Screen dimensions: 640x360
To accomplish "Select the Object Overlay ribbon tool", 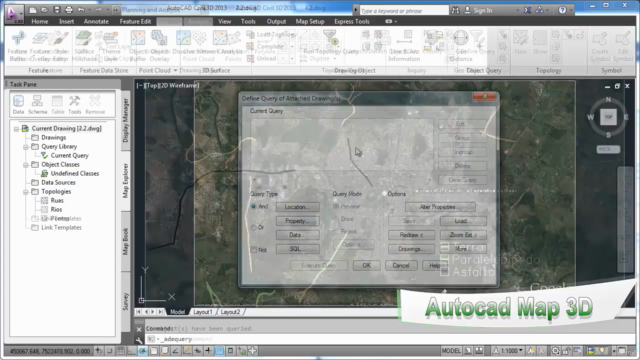I will [x=160, y=46].
